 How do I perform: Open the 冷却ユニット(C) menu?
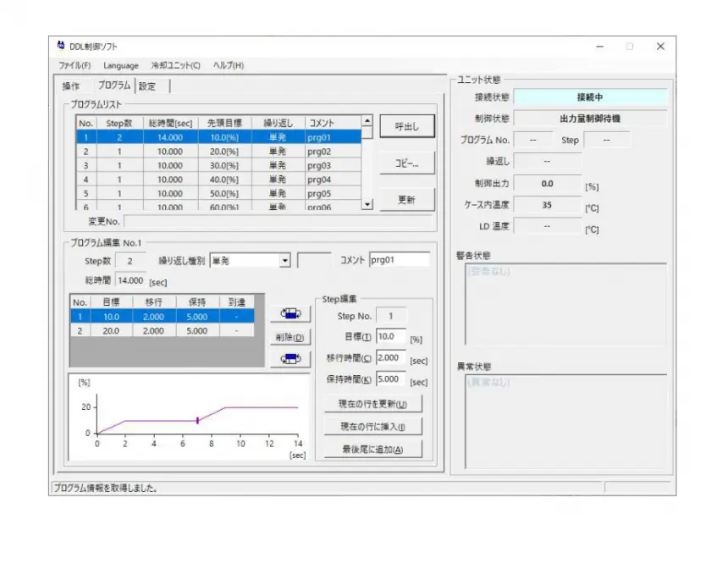coord(175,66)
